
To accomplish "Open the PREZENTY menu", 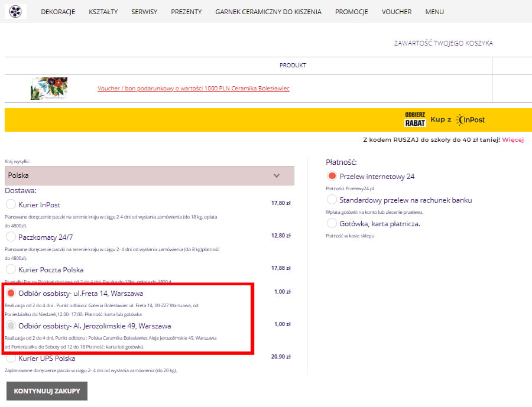I will tap(186, 12).
